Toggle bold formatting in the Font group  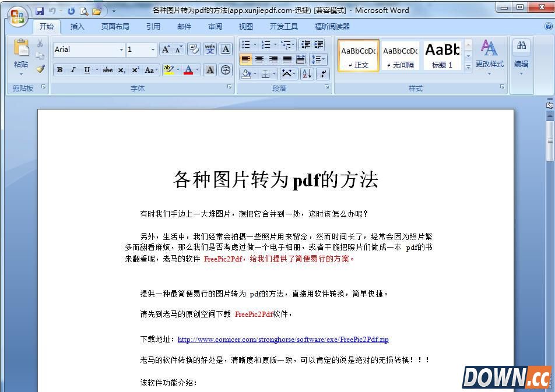(x=59, y=69)
